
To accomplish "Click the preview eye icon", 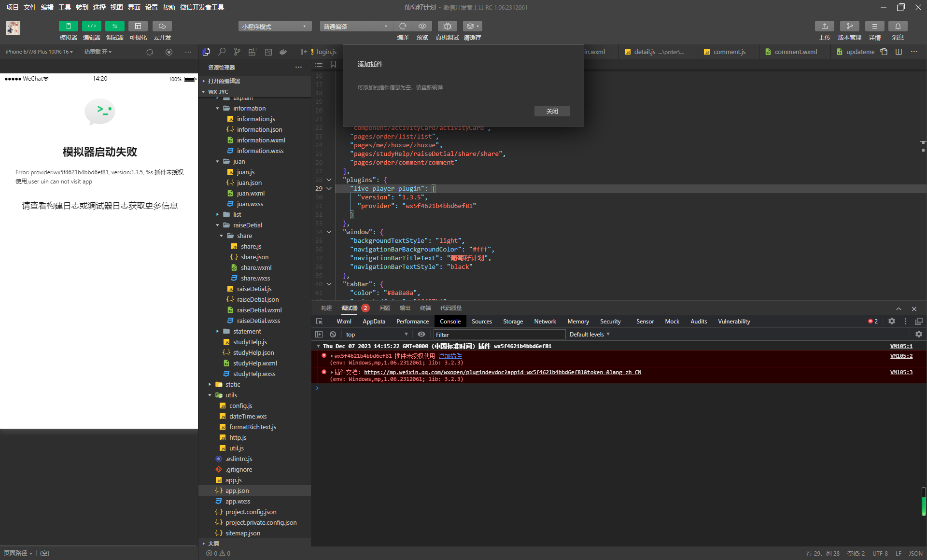I will pyautogui.click(x=422, y=26).
